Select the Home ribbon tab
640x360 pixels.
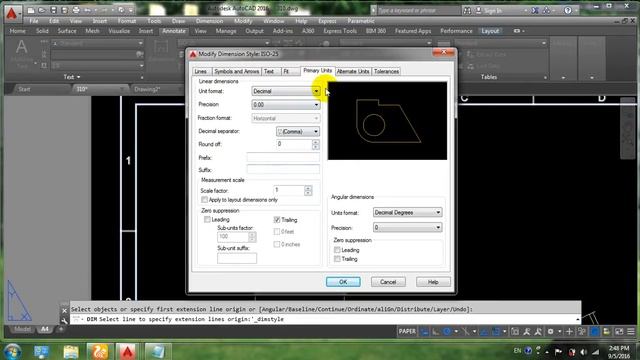[18, 31]
